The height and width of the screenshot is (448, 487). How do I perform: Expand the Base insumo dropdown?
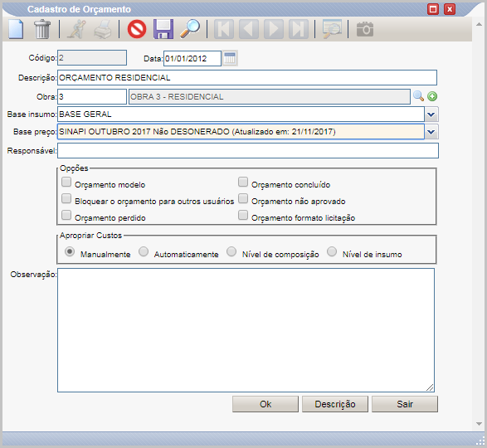coord(431,114)
